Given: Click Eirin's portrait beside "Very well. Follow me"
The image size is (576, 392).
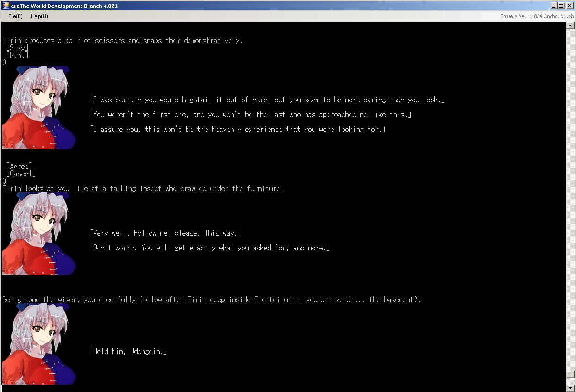Looking at the screenshot, I should pyautogui.click(x=39, y=234).
